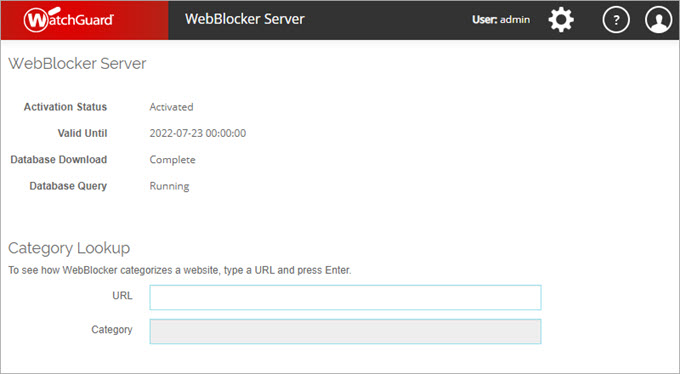Click the Category Lookup heading
The height and width of the screenshot is (374, 680).
pos(69,248)
